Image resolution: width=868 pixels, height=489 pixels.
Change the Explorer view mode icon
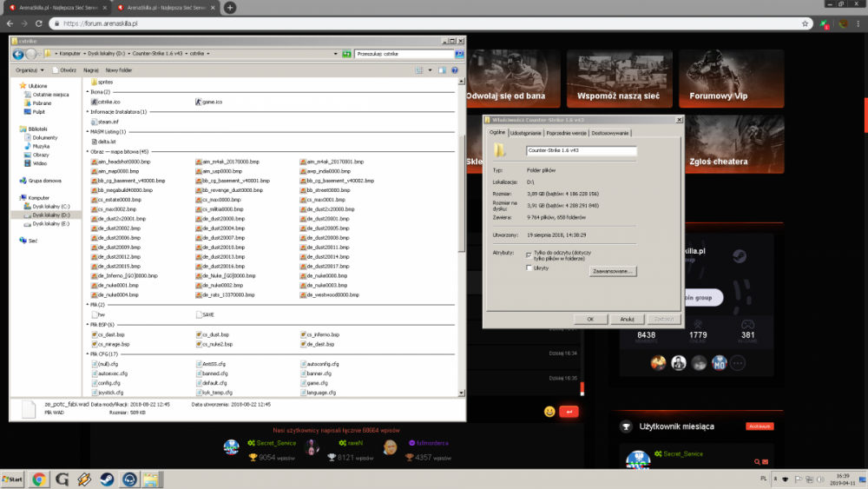pyautogui.click(x=419, y=70)
